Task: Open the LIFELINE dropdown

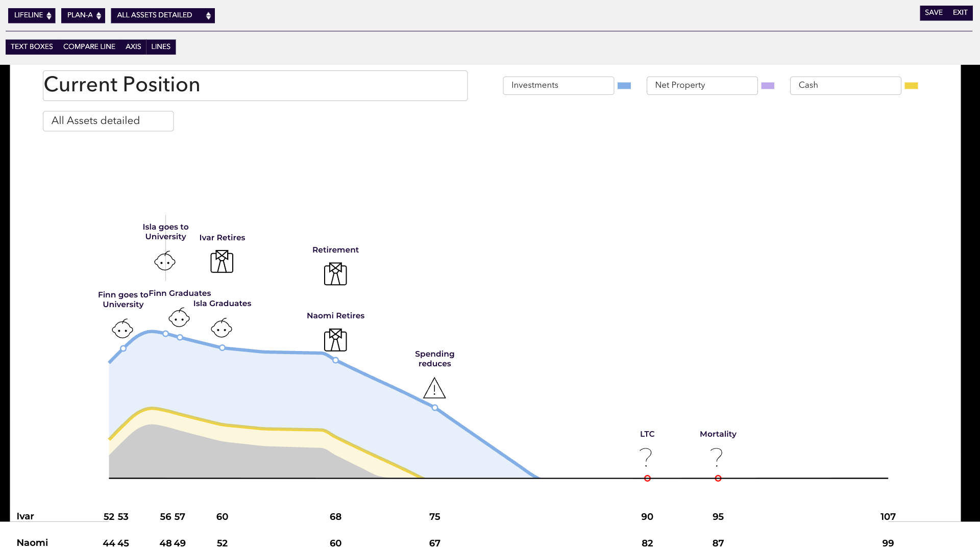Action: [32, 15]
